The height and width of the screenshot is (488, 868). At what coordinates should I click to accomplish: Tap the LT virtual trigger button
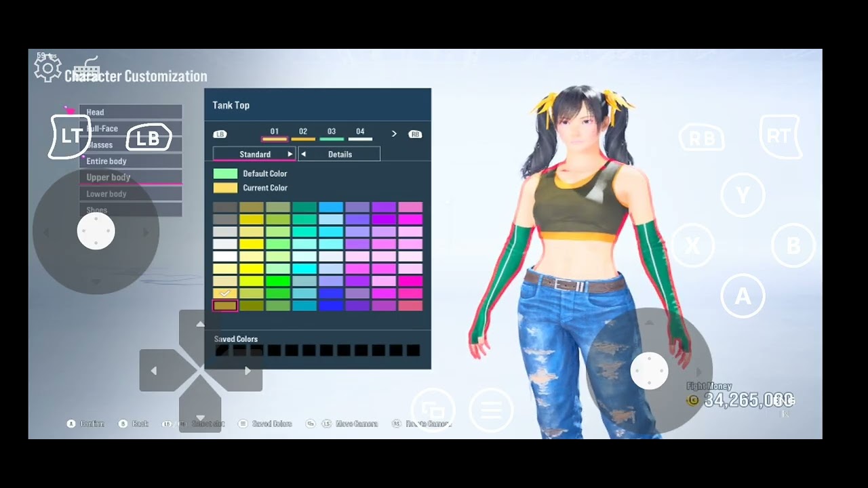pyautogui.click(x=69, y=136)
